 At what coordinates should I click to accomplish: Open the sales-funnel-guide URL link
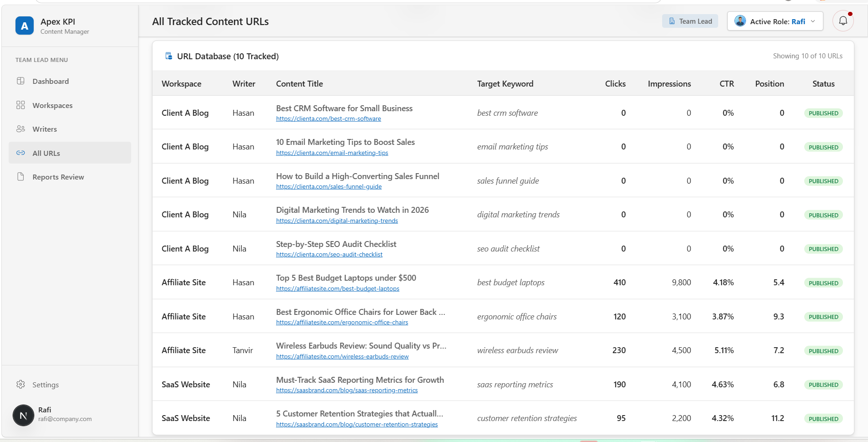pos(329,187)
